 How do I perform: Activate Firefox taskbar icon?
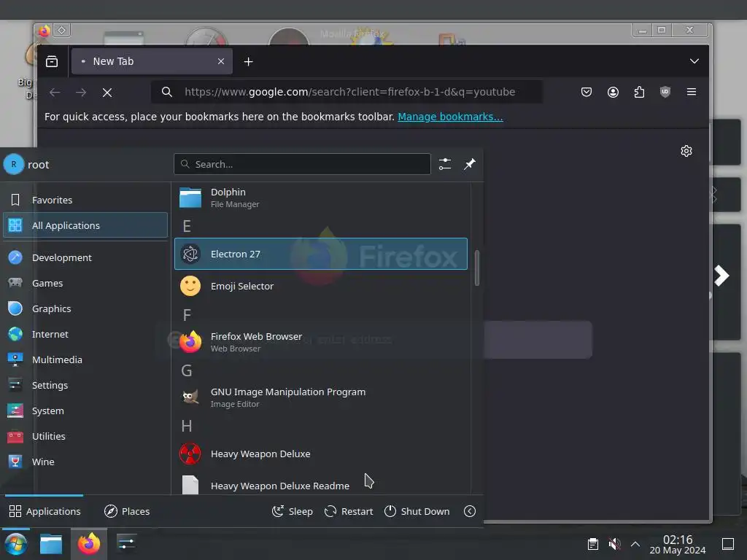[89, 544]
